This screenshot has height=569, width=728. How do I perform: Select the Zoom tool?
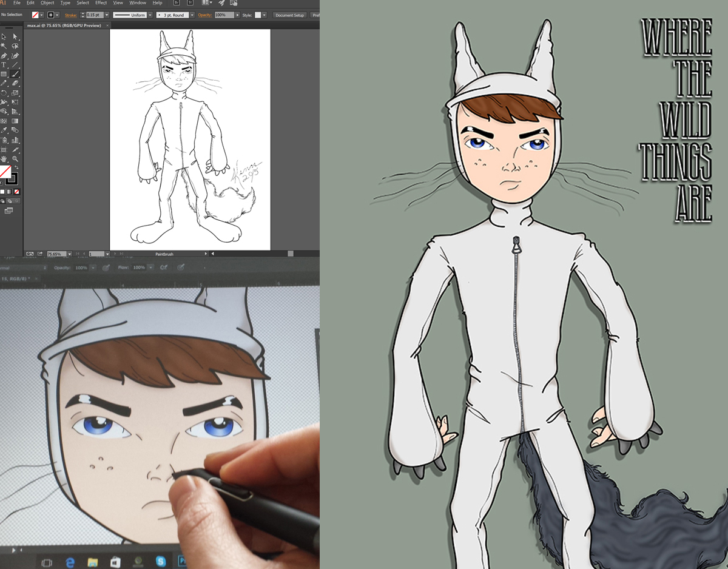[x=15, y=158]
